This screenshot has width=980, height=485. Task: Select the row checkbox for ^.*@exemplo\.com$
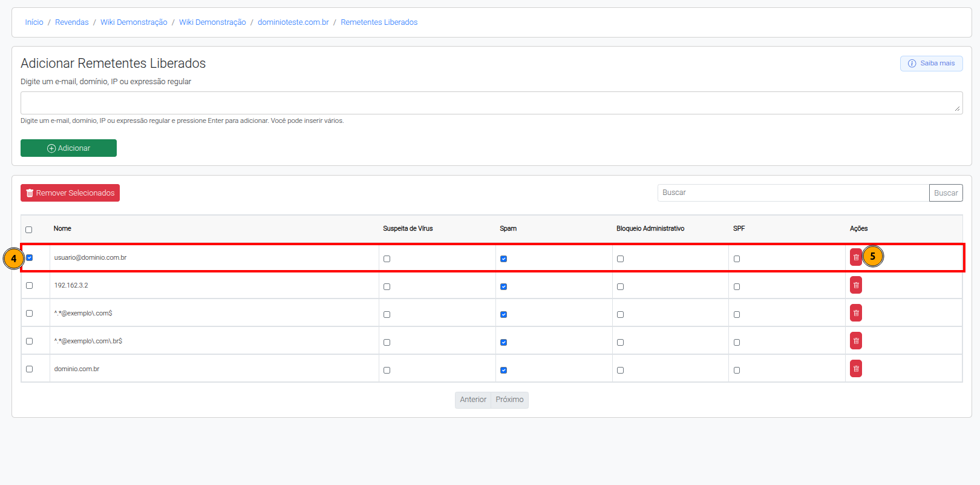pyautogui.click(x=29, y=313)
